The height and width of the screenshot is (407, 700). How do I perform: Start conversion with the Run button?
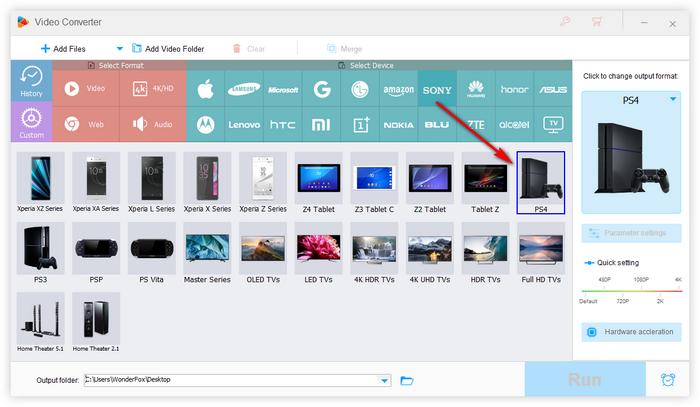point(585,379)
